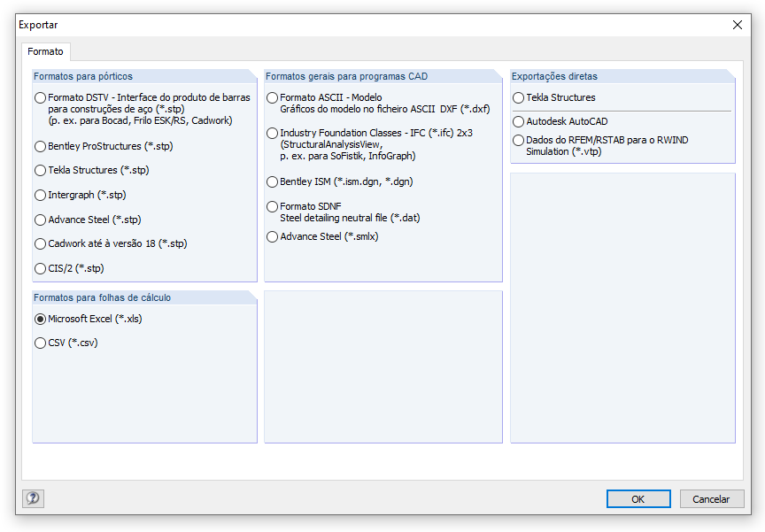This screenshot has height=532, width=765.
Task: Choose Tekla Structures direct export
Action: click(x=516, y=97)
